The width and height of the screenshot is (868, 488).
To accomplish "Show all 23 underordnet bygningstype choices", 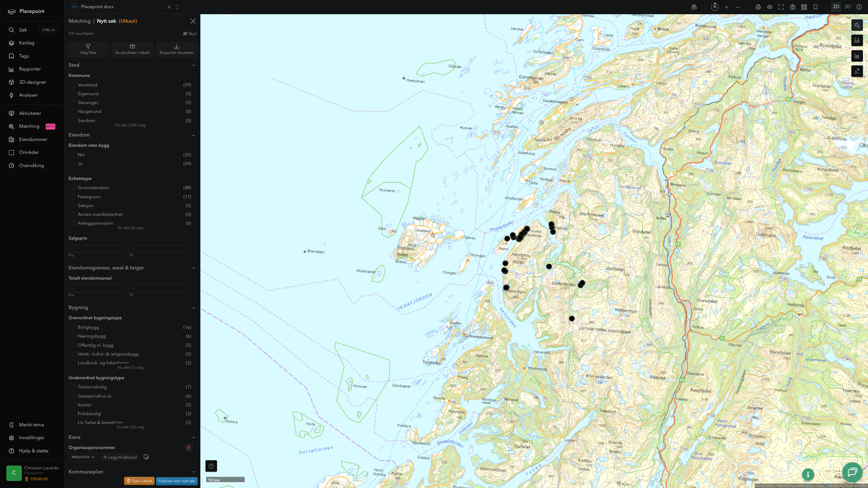I will pos(131,427).
